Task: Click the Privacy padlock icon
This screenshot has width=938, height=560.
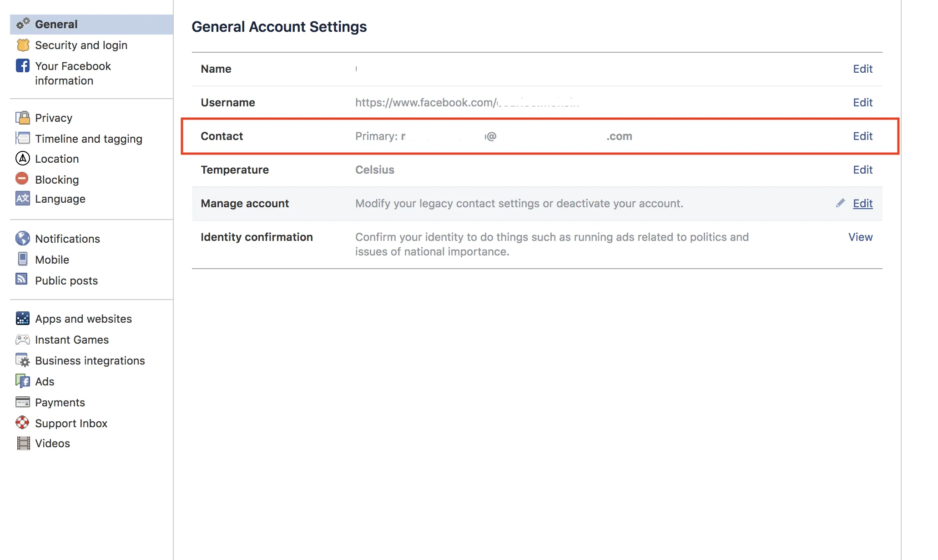Action: tap(23, 118)
